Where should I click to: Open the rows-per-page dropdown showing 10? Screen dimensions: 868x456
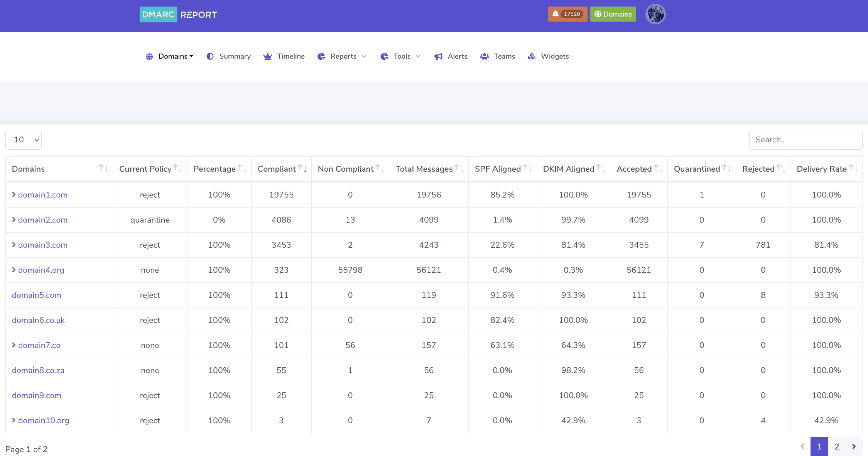[24, 140]
